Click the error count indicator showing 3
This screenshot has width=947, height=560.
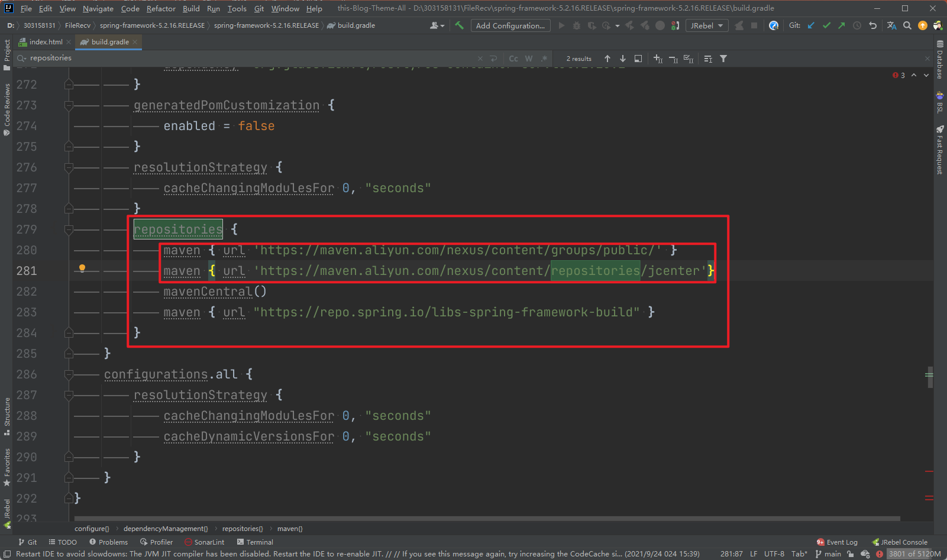[x=898, y=75]
